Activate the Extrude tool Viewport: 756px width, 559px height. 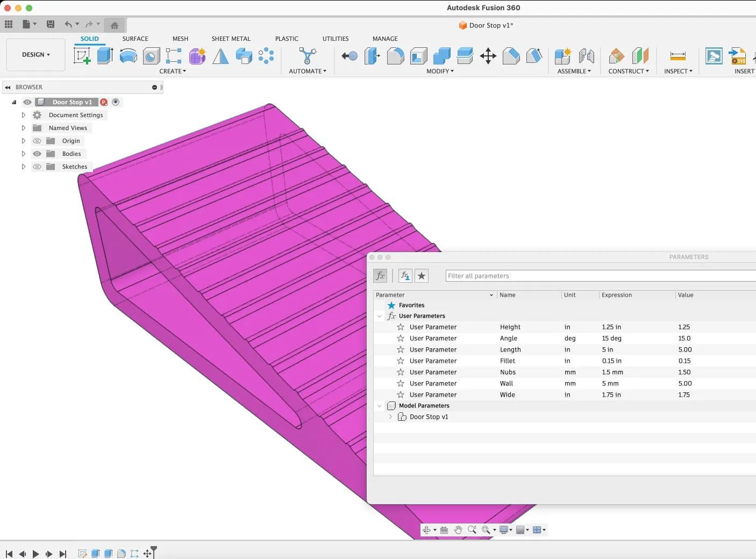click(x=104, y=55)
